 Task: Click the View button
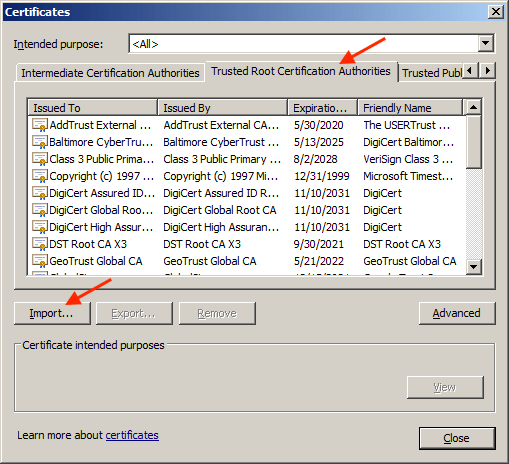445,387
